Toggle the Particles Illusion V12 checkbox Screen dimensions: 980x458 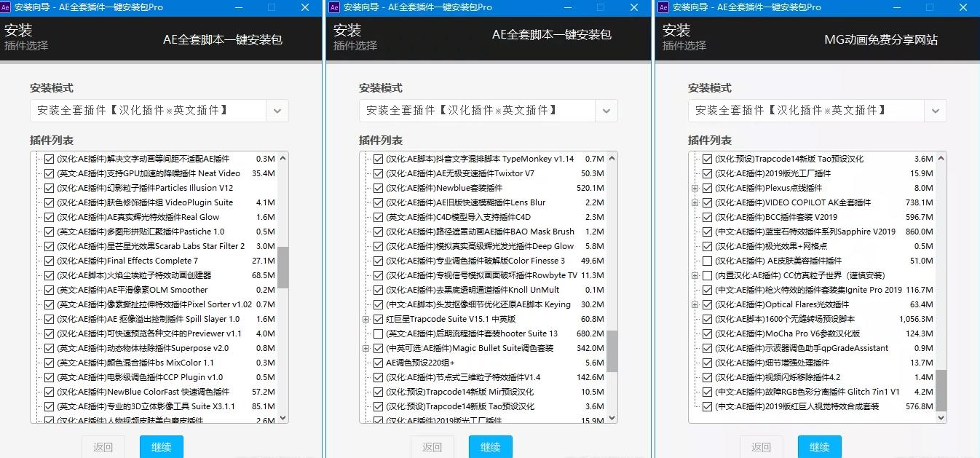50,188
